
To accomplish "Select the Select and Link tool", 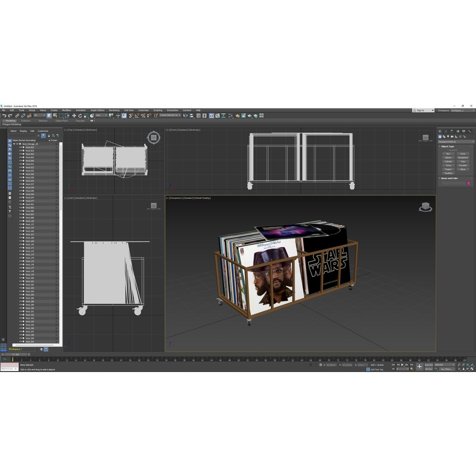I will tap(17, 115).
